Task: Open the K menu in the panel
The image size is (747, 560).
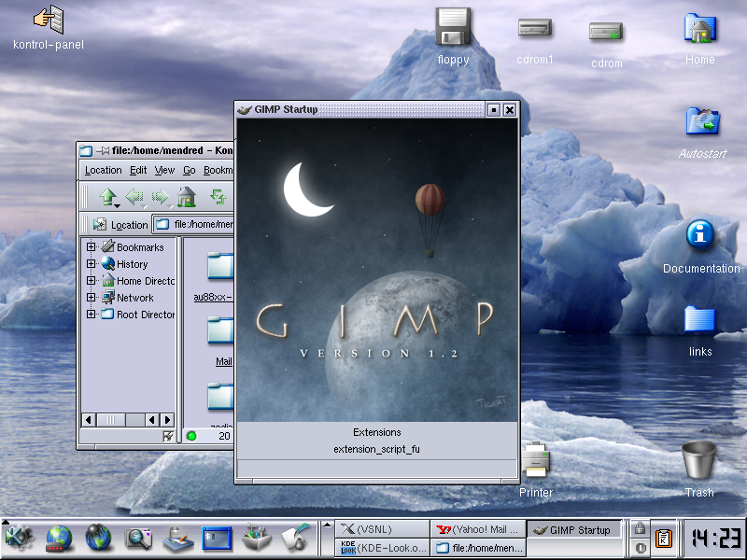Action: point(19,539)
